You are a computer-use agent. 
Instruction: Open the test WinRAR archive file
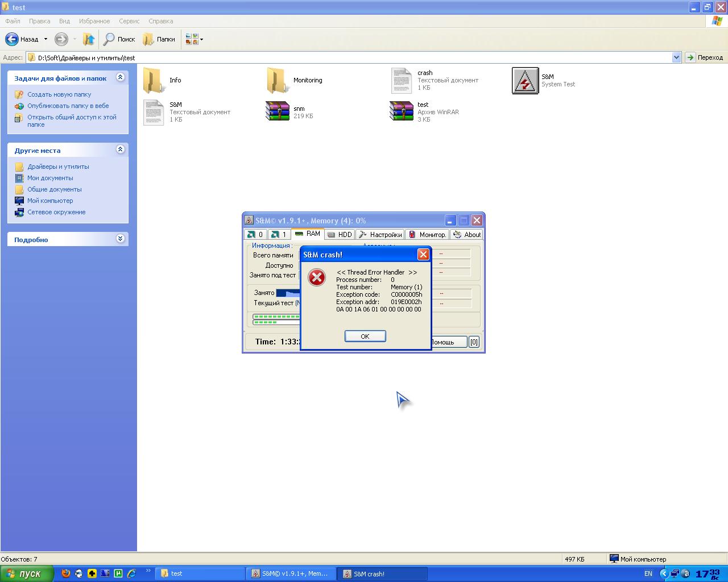point(402,111)
